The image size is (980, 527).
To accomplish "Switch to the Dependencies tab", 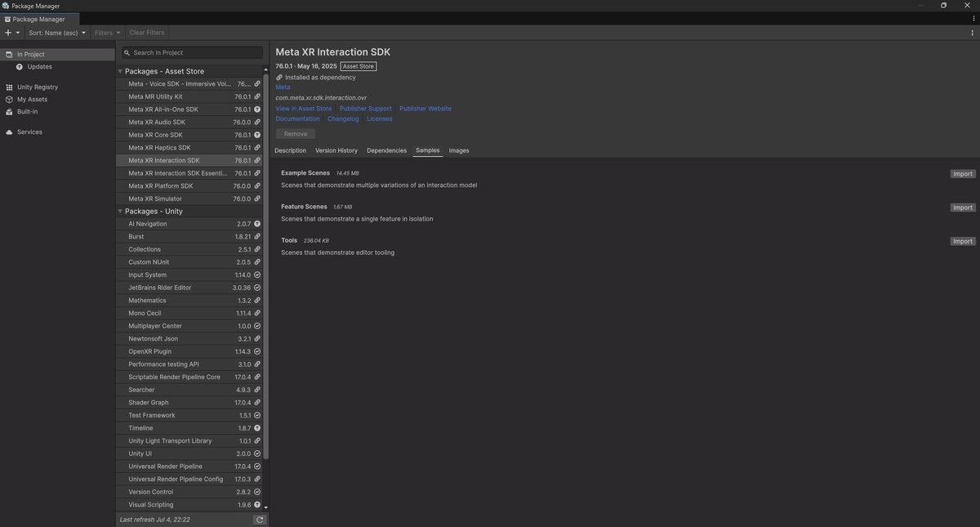I will point(386,151).
